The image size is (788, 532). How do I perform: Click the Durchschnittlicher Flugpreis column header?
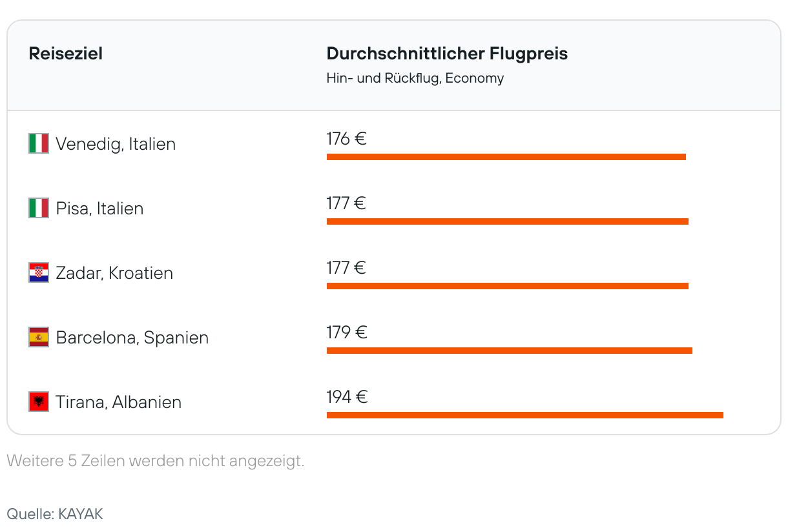tap(447, 54)
